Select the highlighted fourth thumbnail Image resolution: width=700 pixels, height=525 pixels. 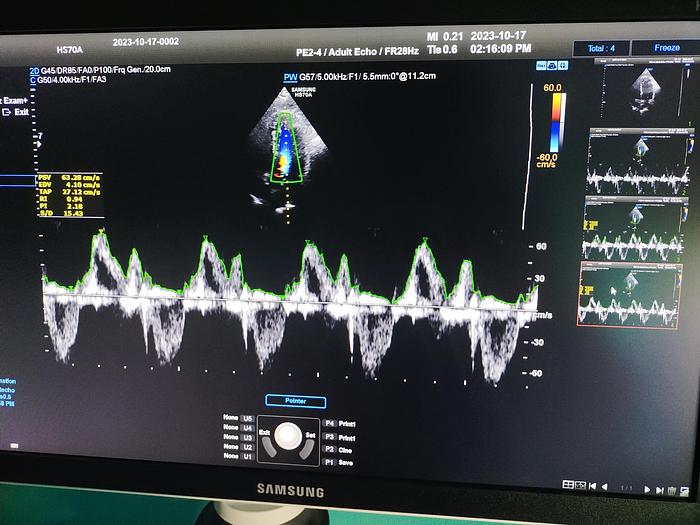[x=629, y=294]
